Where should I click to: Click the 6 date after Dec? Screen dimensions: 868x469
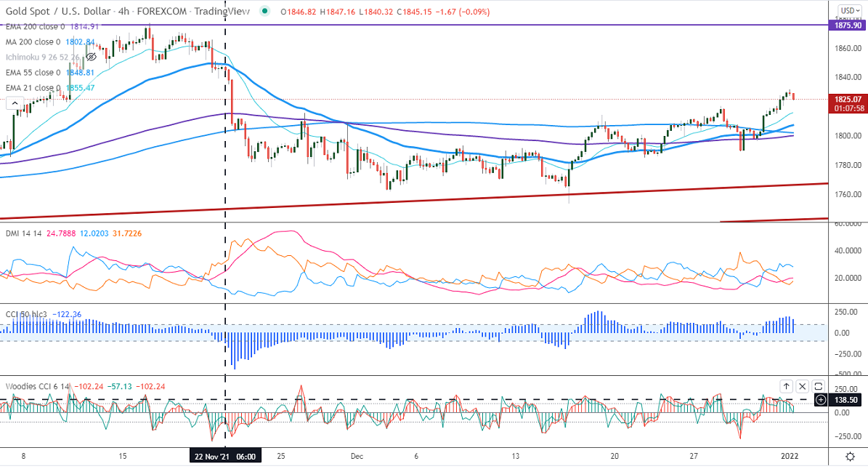(x=416, y=456)
